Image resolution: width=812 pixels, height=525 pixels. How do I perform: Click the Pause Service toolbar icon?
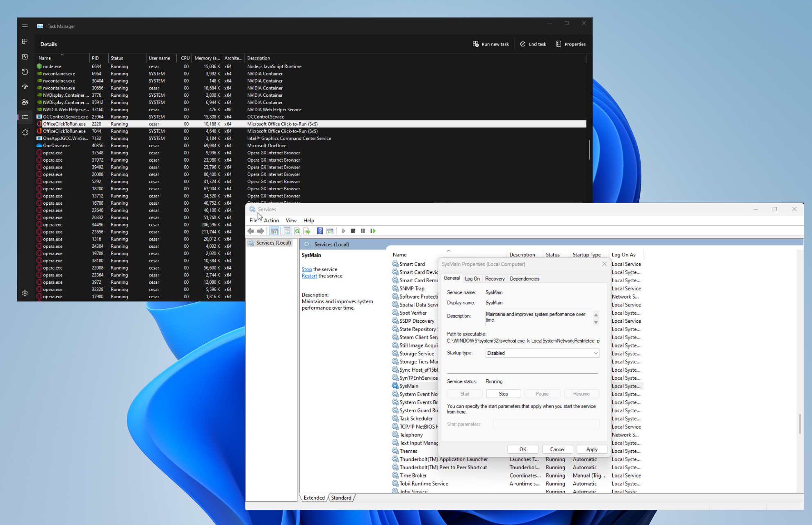pyautogui.click(x=363, y=231)
